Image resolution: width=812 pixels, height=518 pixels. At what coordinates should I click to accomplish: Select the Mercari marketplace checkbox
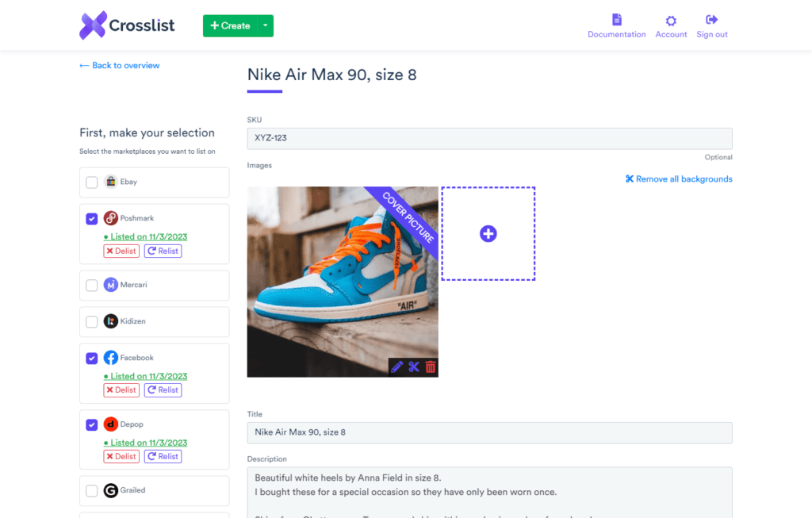(x=91, y=285)
